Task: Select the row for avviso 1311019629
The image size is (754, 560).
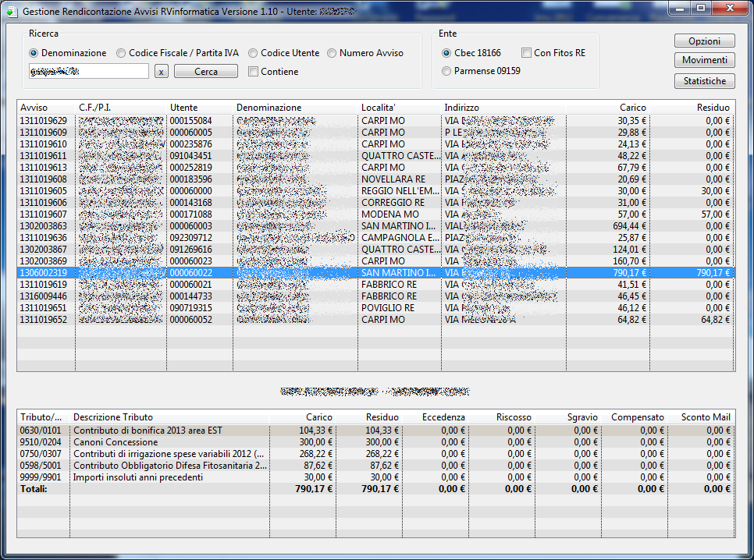Action: pyautogui.click(x=375, y=121)
